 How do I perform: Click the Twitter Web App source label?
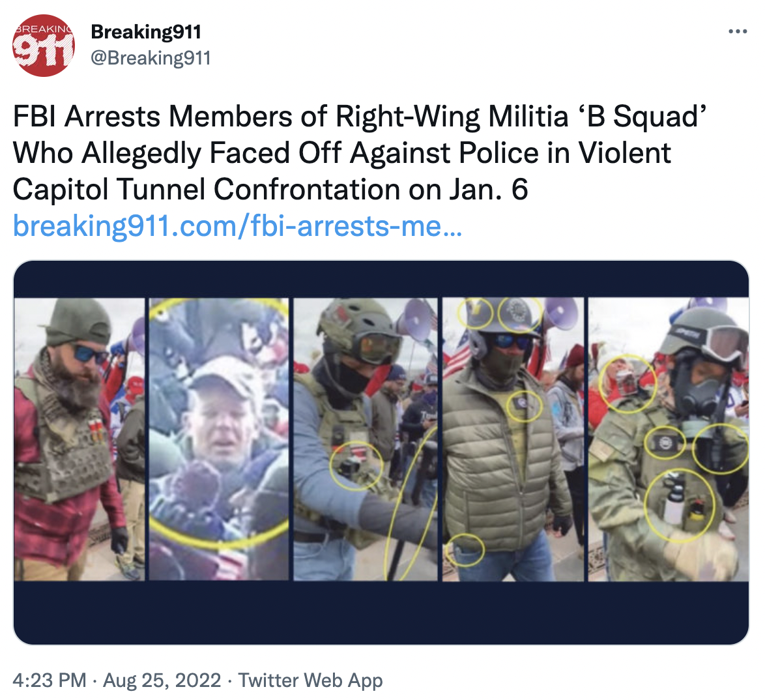(310, 680)
